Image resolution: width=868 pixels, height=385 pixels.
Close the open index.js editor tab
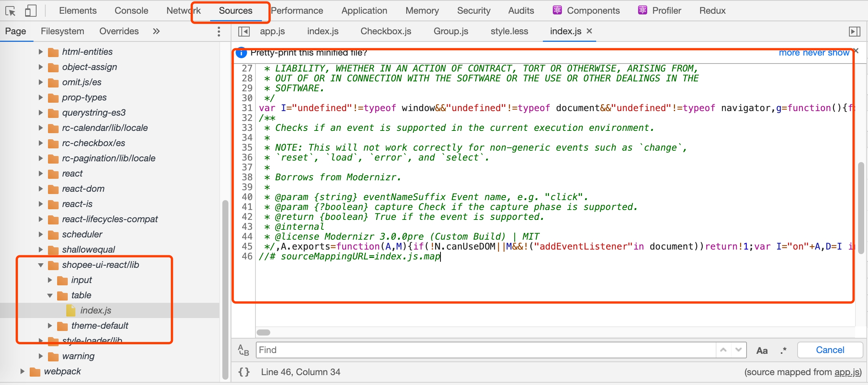tap(589, 31)
